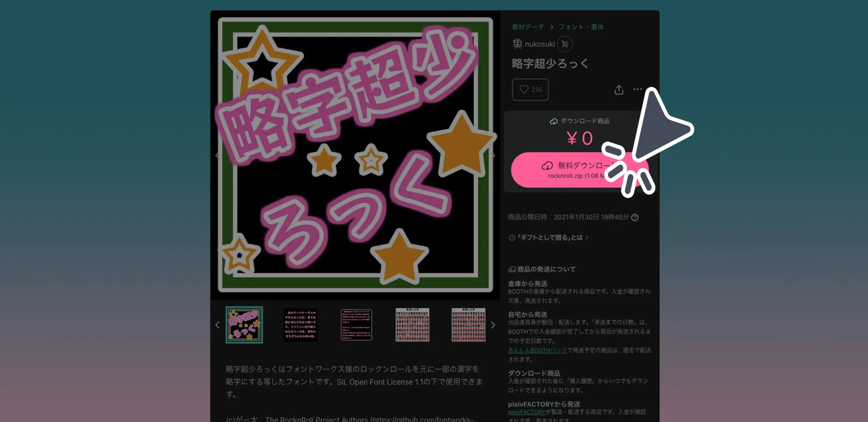The image size is (868, 422).
Task: Click the share upload icon
Action: [619, 89]
